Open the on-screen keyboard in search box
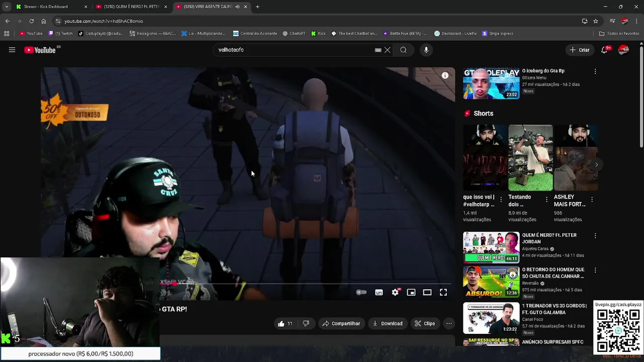The image size is (644, 362). pyautogui.click(x=378, y=50)
